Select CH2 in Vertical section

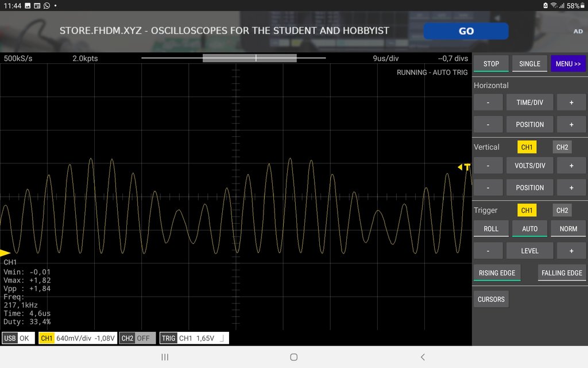tap(562, 147)
